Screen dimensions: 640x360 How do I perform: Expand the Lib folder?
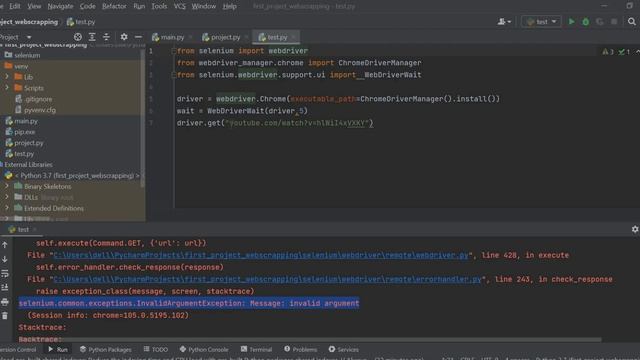(x=7, y=77)
